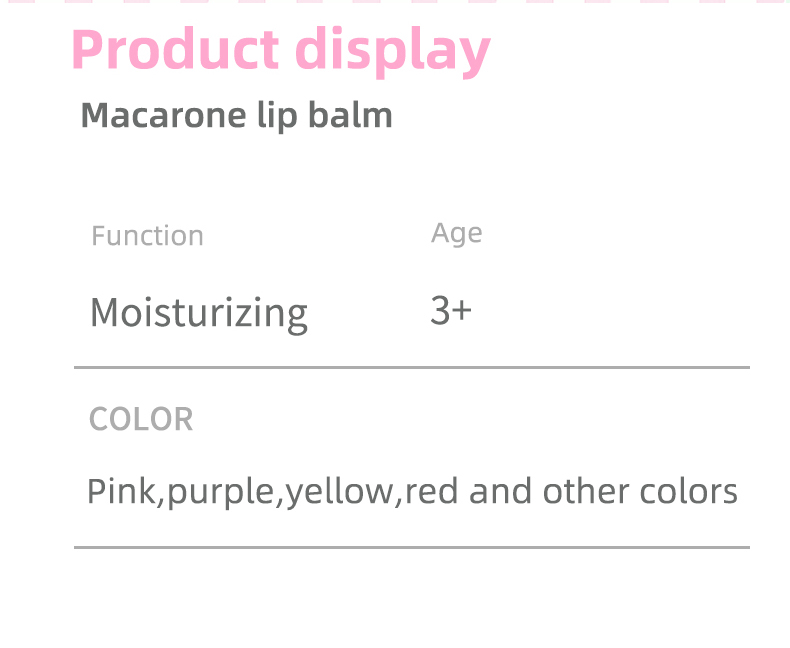This screenshot has height=648, width=790.
Task: Select the "Macarone lip balm" subtitle
Action: coord(236,116)
